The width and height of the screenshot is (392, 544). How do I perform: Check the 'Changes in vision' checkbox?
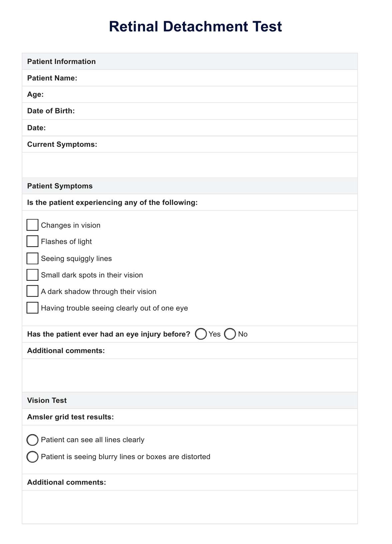point(32,225)
